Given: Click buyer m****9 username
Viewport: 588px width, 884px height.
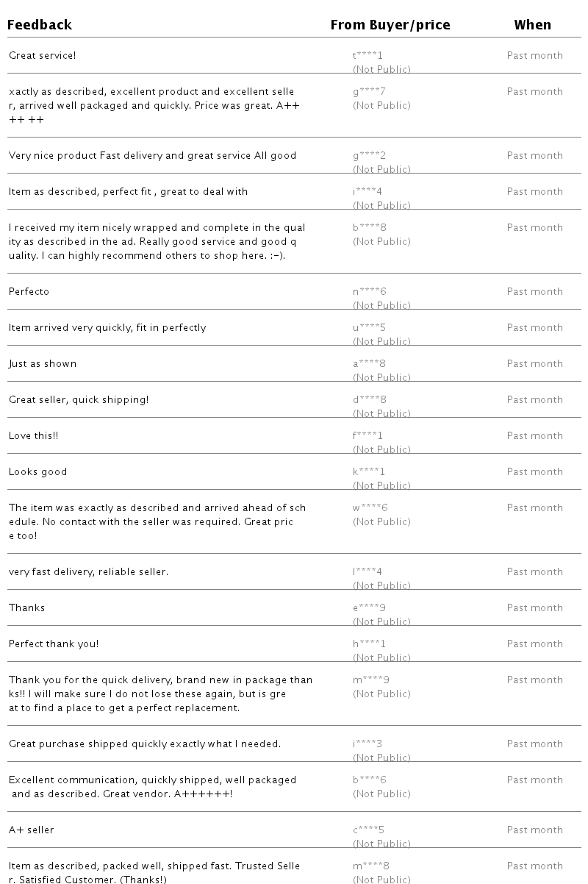Looking at the screenshot, I should [x=371, y=680].
